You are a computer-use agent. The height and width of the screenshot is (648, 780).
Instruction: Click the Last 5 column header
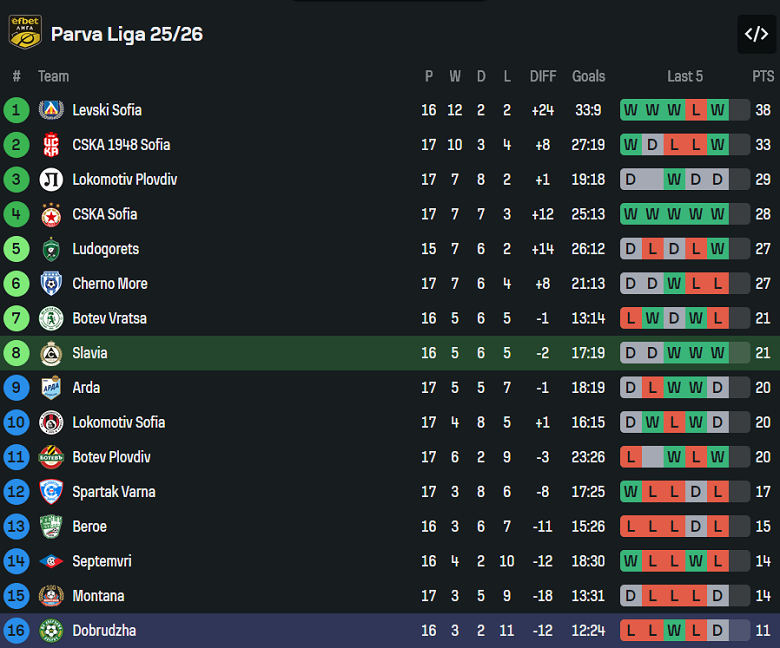[685, 76]
